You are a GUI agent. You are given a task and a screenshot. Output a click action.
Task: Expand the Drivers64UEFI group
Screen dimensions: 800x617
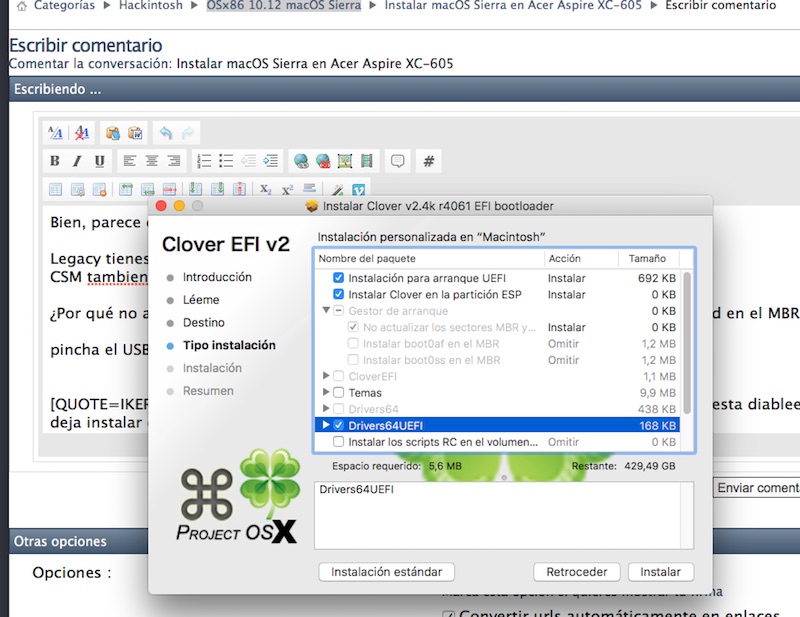[x=326, y=425]
